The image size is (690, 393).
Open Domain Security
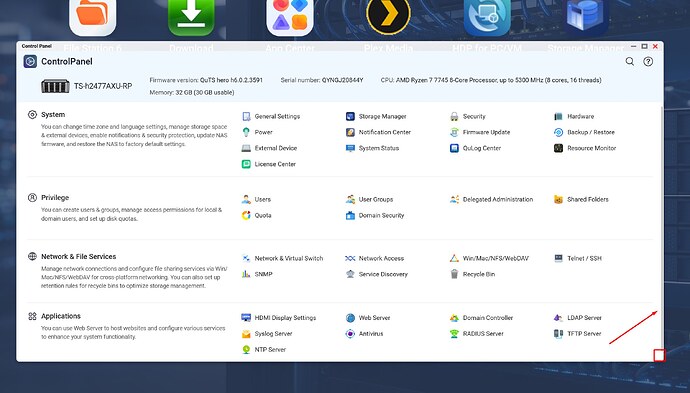coord(375,215)
